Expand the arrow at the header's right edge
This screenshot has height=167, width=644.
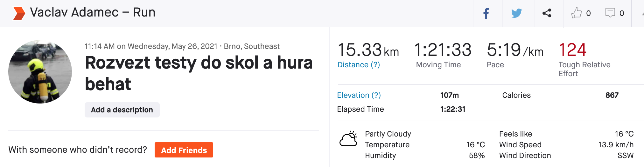point(642,14)
